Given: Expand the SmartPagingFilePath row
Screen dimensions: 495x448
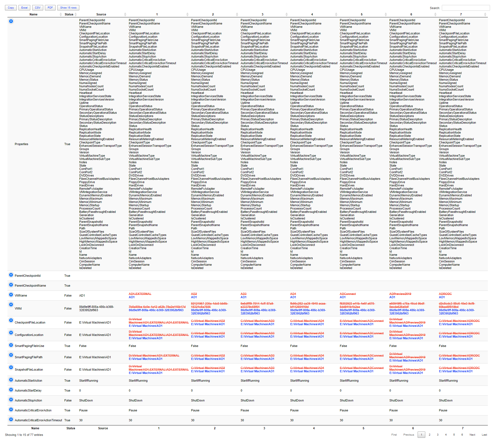Looking at the screenshot, I should pos(11,355).
